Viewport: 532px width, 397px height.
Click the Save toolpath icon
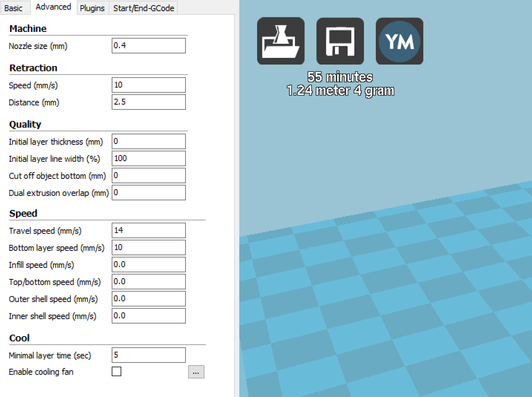(339, 41)
